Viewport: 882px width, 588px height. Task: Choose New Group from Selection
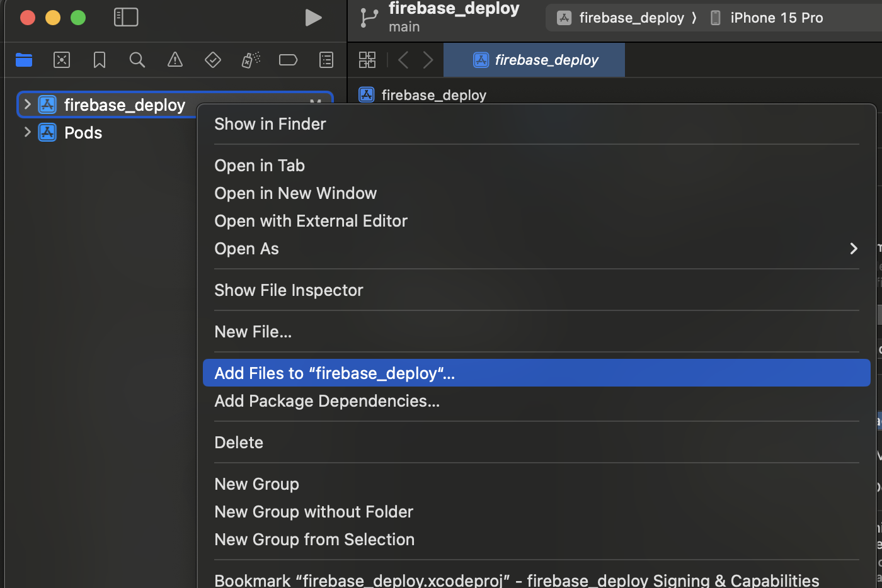coord(536,540)
